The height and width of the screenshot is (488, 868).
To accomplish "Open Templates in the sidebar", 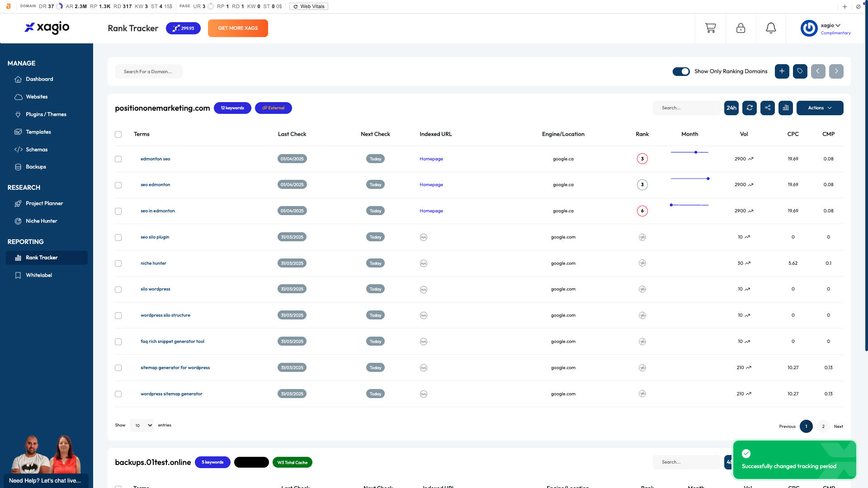I will [x=38, y=132].
